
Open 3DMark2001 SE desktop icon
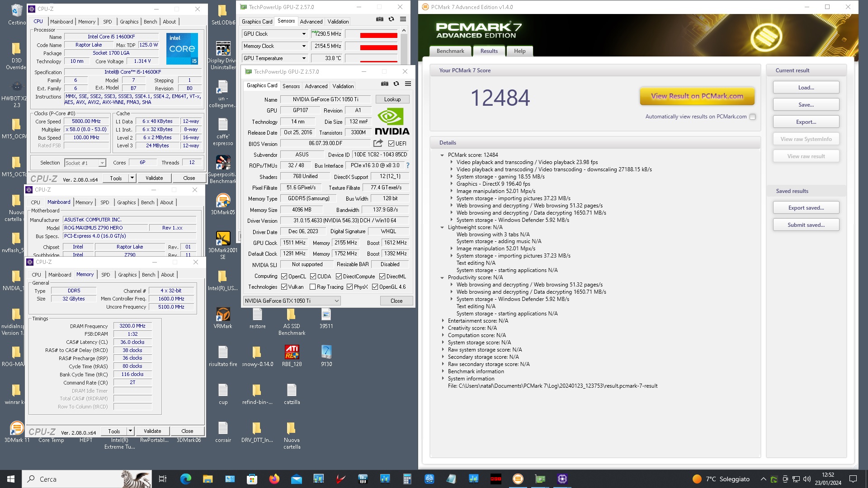(223, 245)
